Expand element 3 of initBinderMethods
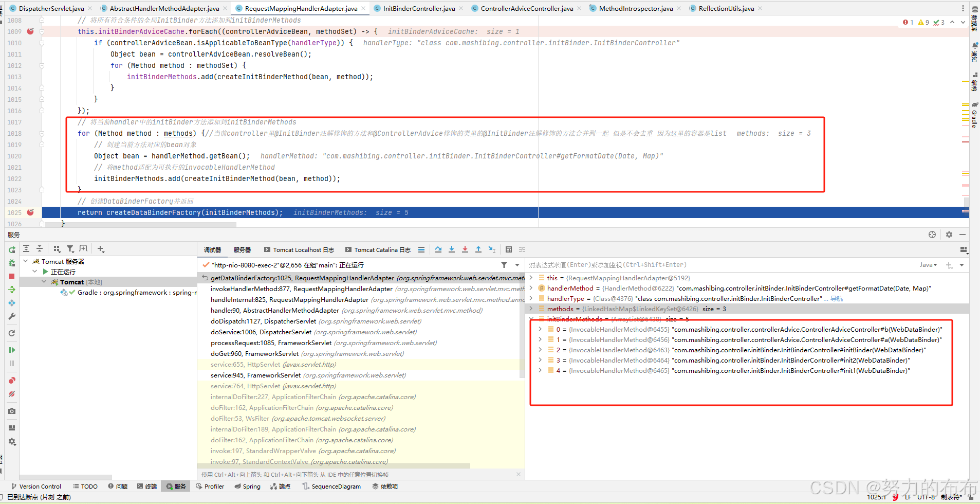 point(540,360)
